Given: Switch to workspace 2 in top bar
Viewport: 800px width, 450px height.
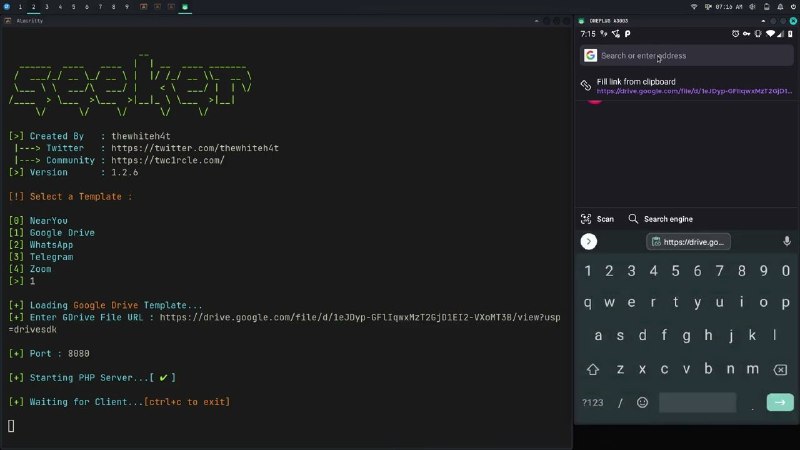Looking at the screenshot, I should (x=34, y=7).
